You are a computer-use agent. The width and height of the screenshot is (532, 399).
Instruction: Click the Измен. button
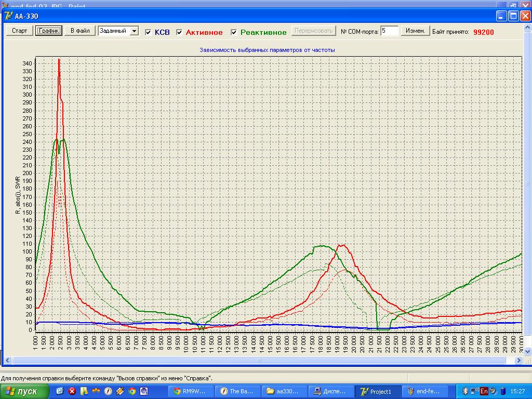(415, 31)
